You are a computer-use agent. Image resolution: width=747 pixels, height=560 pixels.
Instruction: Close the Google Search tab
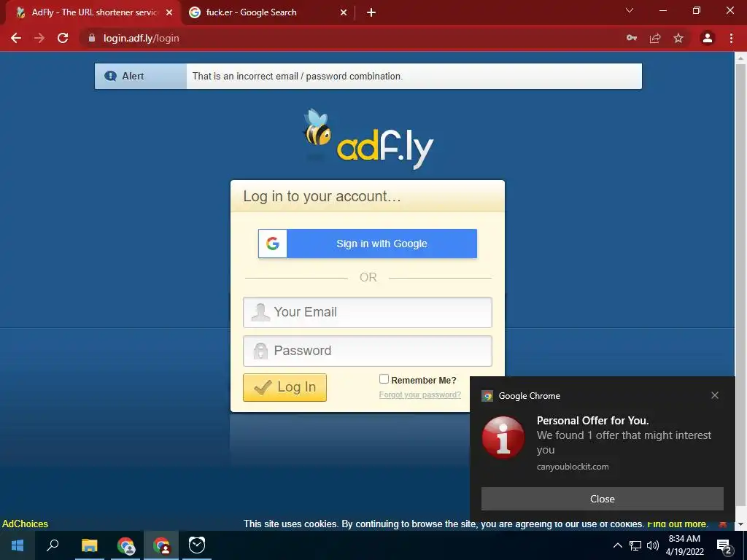344,12
